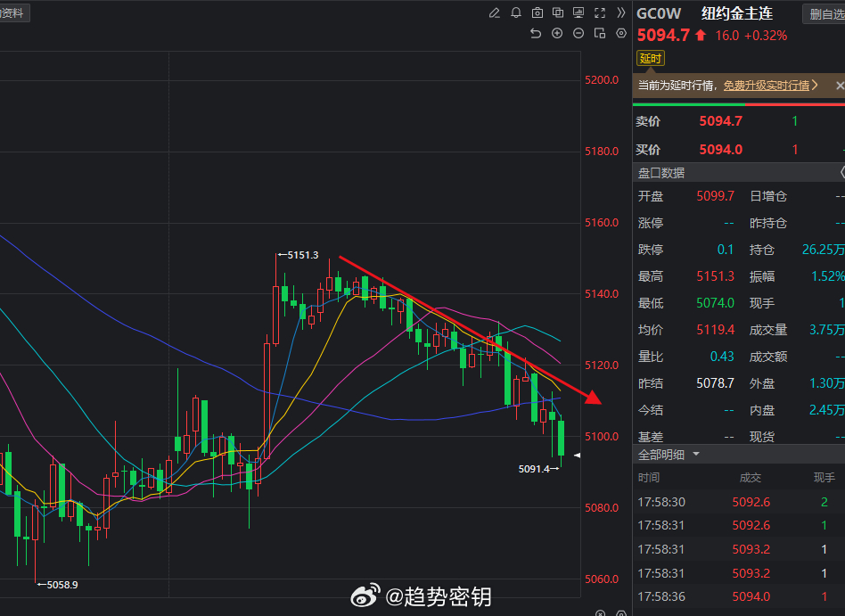Zoom out of the candlestick chart
Screen dimensions: 845x616
(578, 33)
